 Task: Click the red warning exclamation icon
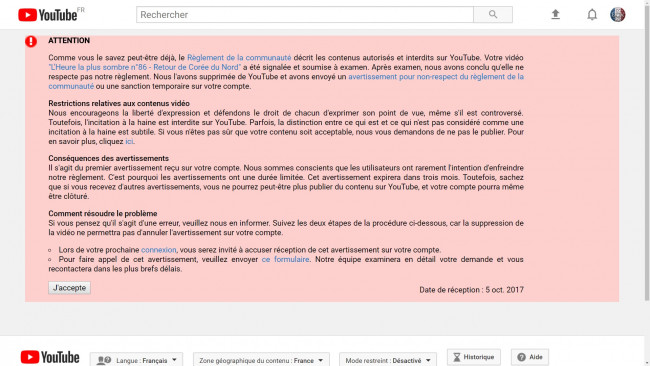coord(31,41)
